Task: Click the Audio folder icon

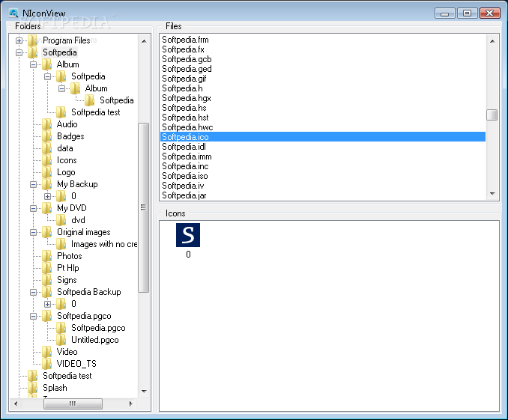Action: tap(47, 124)
